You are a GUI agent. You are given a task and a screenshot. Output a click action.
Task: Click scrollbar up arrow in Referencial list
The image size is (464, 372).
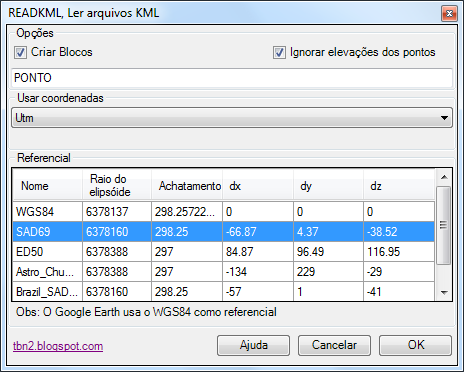(x=444, y=177)
